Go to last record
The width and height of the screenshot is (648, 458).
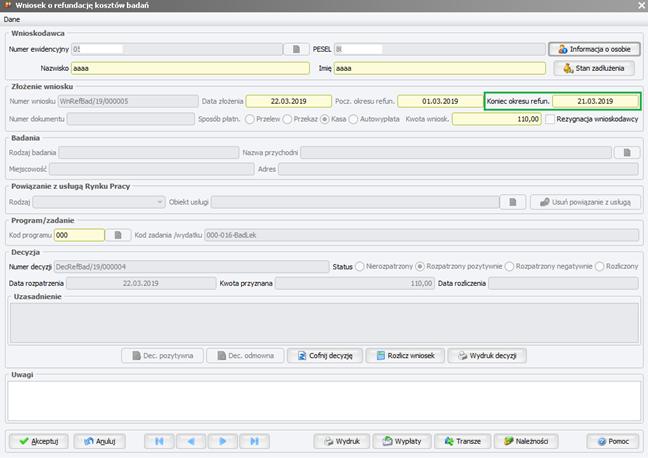tap(254, 441)
